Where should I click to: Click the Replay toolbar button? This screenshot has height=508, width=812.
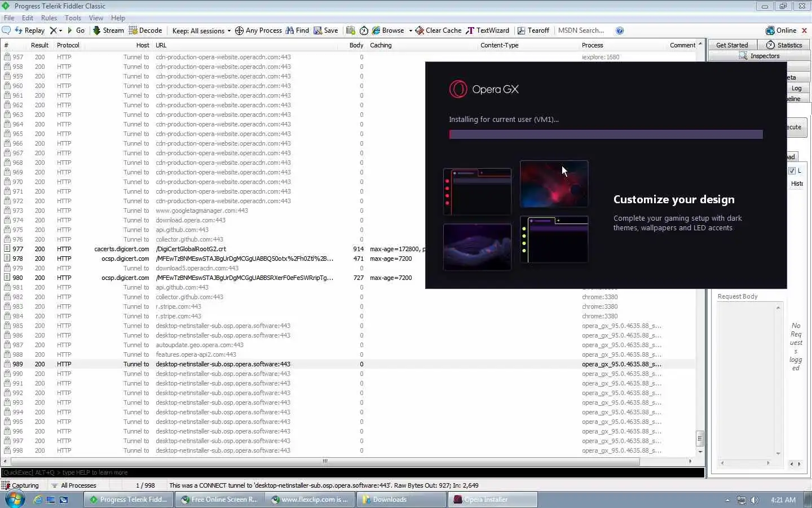(x=29, y=30)
